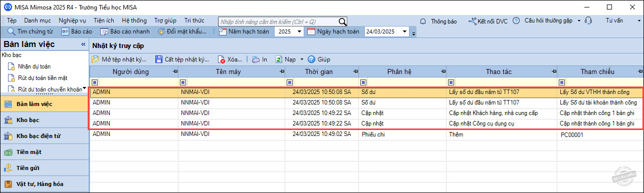Expand the Câu hỏi thường gặp dropdown arrow

point(579,21)
